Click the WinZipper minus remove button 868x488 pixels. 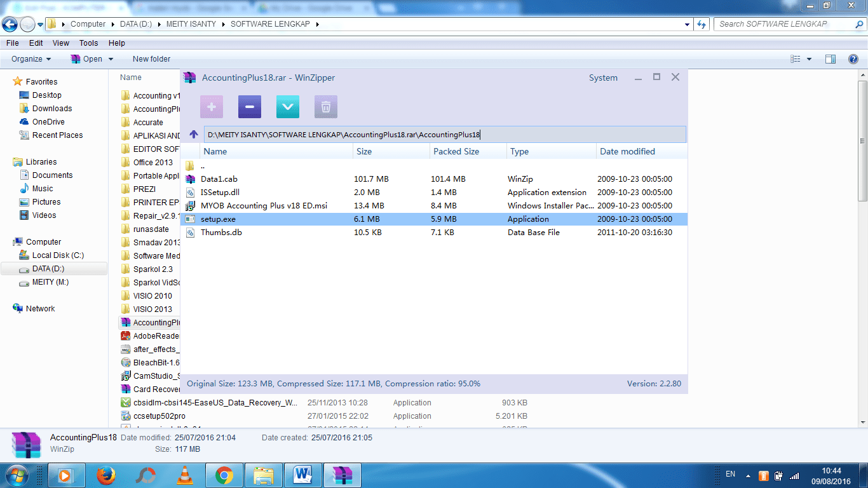[250, 107]
